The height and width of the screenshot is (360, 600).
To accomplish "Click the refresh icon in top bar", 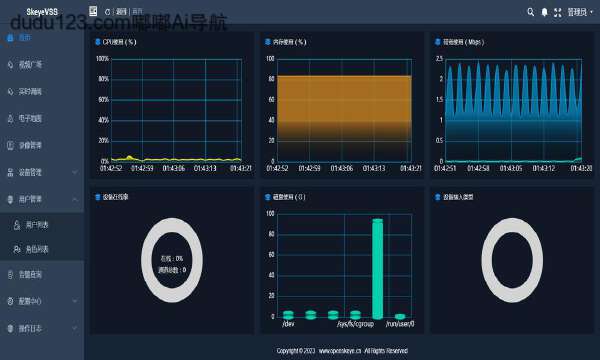I will [x=108, y=12].
